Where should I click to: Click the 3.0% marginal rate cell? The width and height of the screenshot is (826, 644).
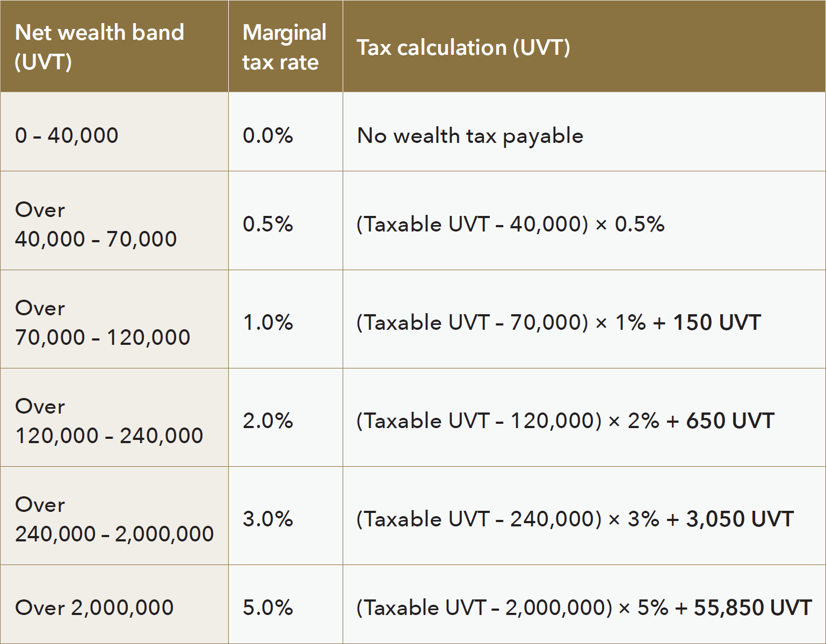click(x=267, y=519)
